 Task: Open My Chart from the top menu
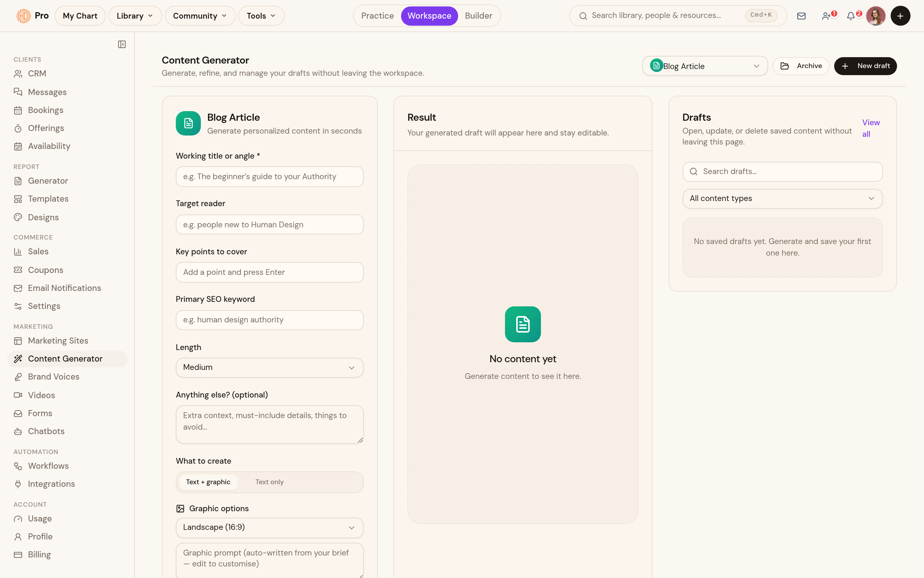click(x=80, y=16)
